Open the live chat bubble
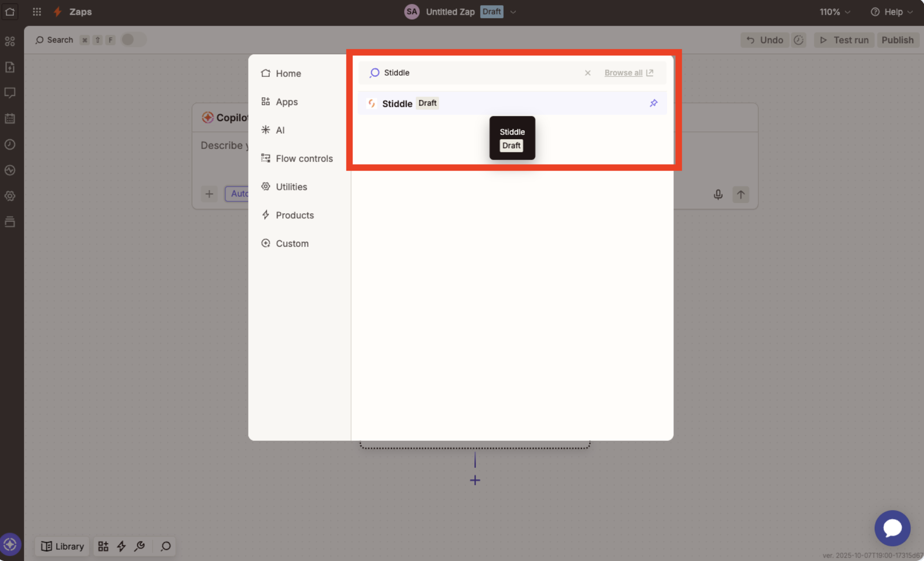The height and width of the screenshot is (561, 924). click(892, 528)
